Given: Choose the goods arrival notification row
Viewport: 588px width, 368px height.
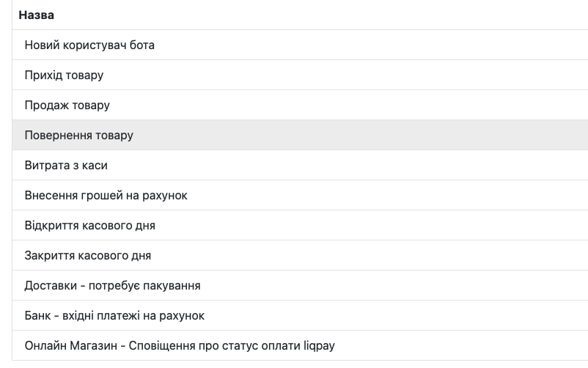Looking at the screenshot, I should pyautogui.click(x=64, y=75).
